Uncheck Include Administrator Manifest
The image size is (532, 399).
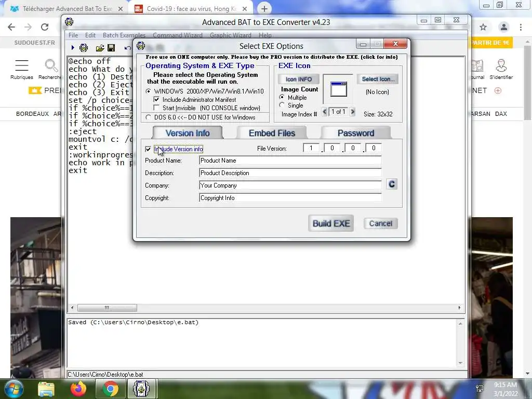pyautogui.click(x=156, y=99)
